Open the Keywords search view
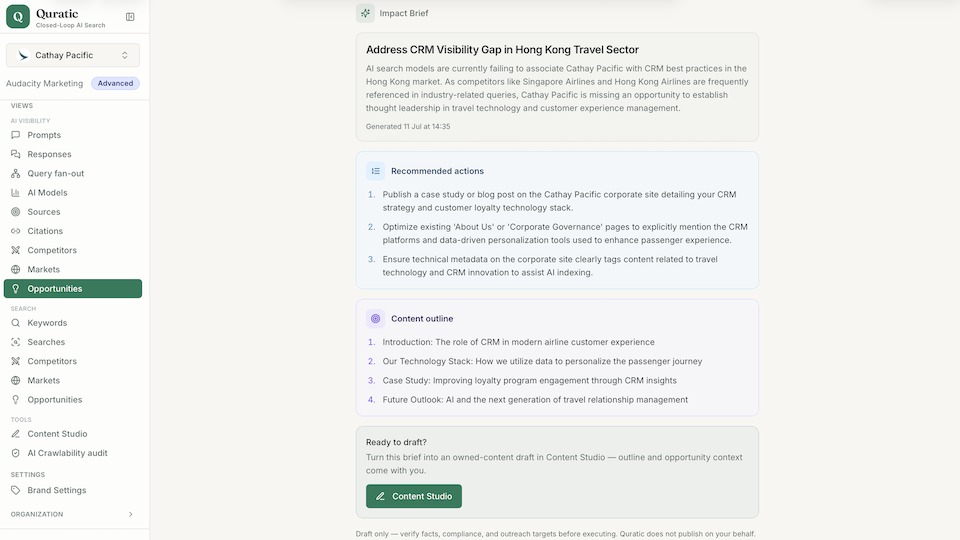Image resolution: width=960 pixels, height=540 pixels. (x=73, y=323)
